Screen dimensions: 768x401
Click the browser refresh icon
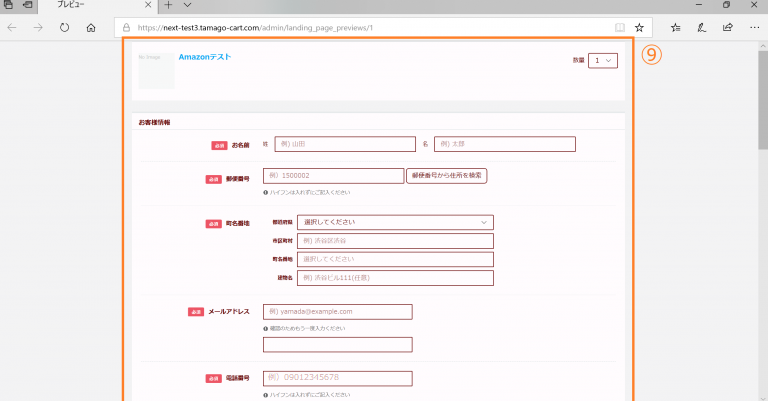[x=64, y=27]
